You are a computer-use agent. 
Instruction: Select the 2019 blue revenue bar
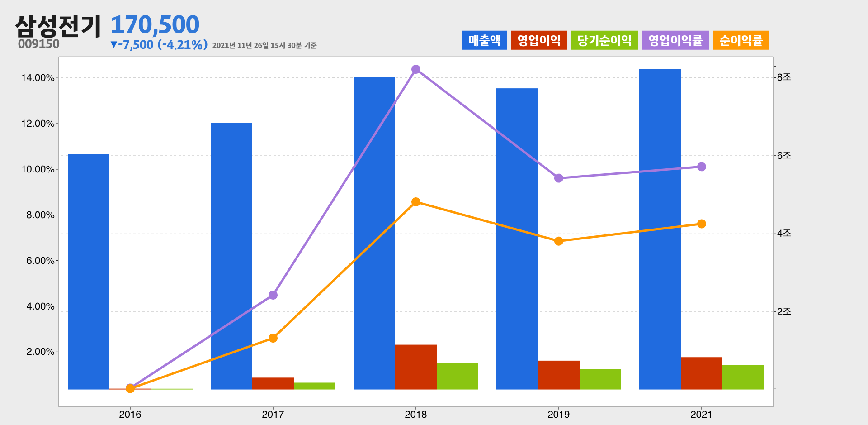click(517, 239)
